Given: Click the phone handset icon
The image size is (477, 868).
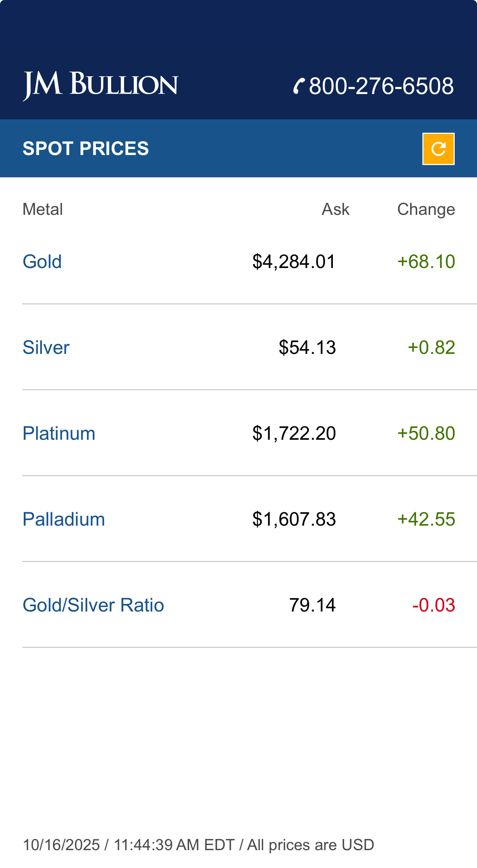Looking at the screenshot, I should pyautogui.click(x=299, y=86).
